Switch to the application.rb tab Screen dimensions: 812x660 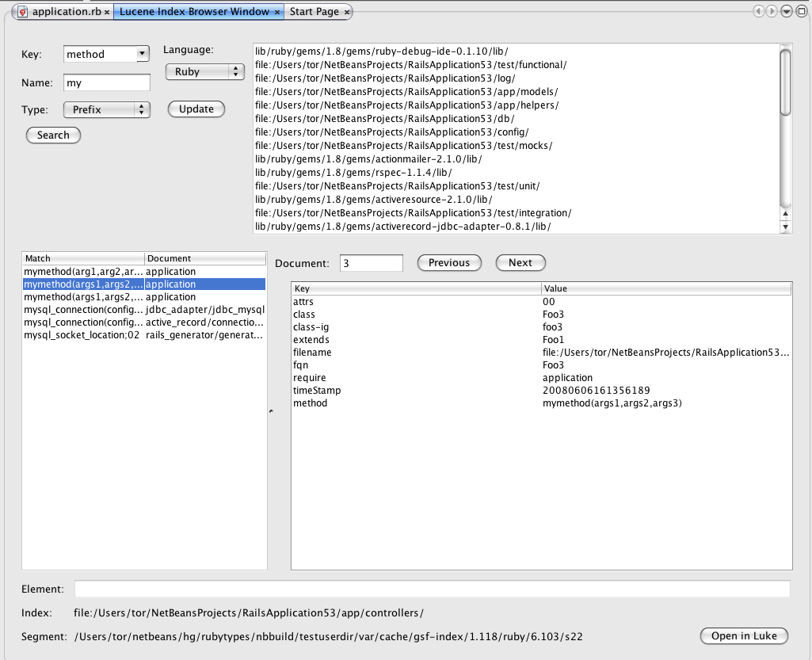pyautogui.click(x=67, y=11)
